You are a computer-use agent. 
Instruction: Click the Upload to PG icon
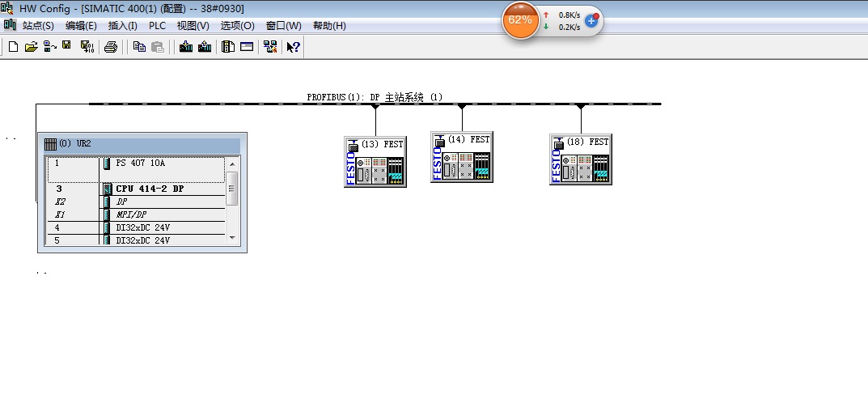coord(205,47)
